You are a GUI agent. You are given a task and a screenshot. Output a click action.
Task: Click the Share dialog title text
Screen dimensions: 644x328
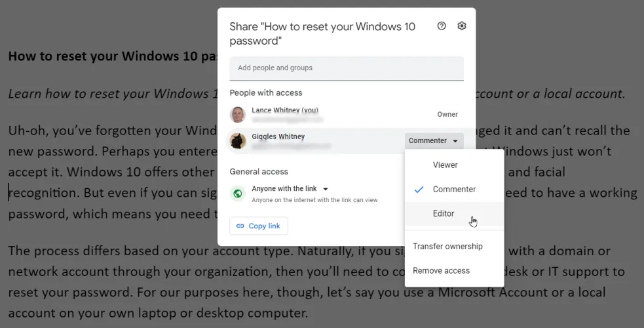pyautogui.click(x=321, y=33)
